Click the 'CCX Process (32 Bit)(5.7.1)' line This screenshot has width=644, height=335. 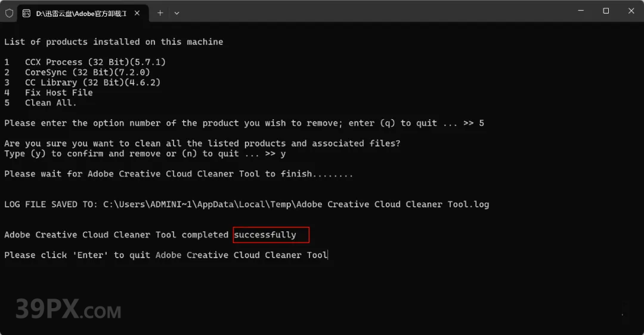95,62
